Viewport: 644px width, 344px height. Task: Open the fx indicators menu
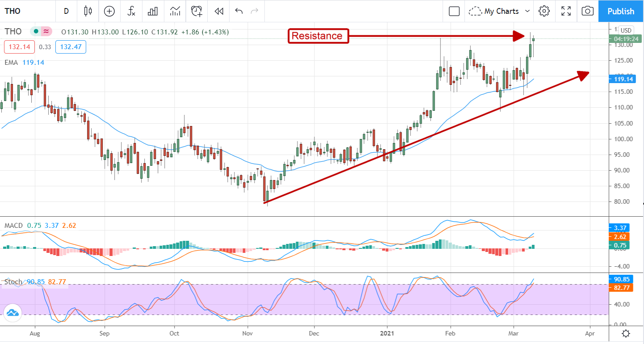pos(131,11)
